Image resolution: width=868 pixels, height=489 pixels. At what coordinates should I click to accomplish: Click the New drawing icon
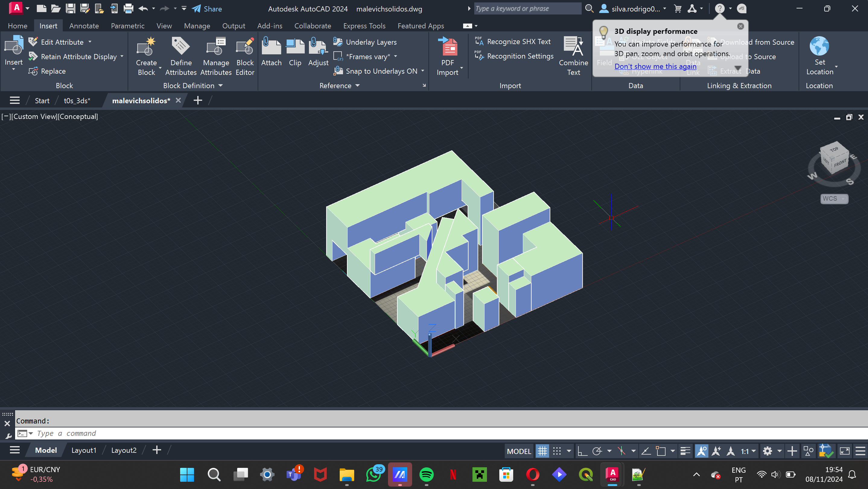click(x=41, y=9)
